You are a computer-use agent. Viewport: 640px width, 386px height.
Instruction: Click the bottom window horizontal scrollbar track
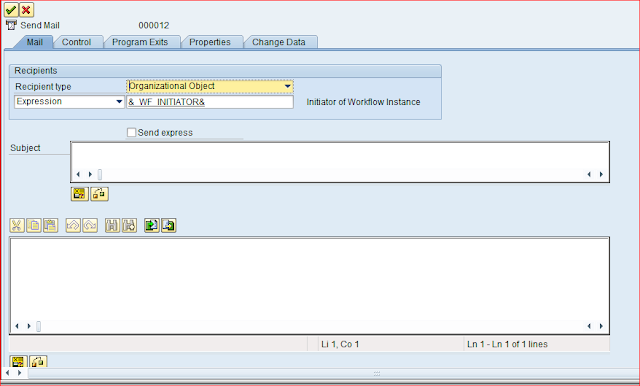(333, 373)
